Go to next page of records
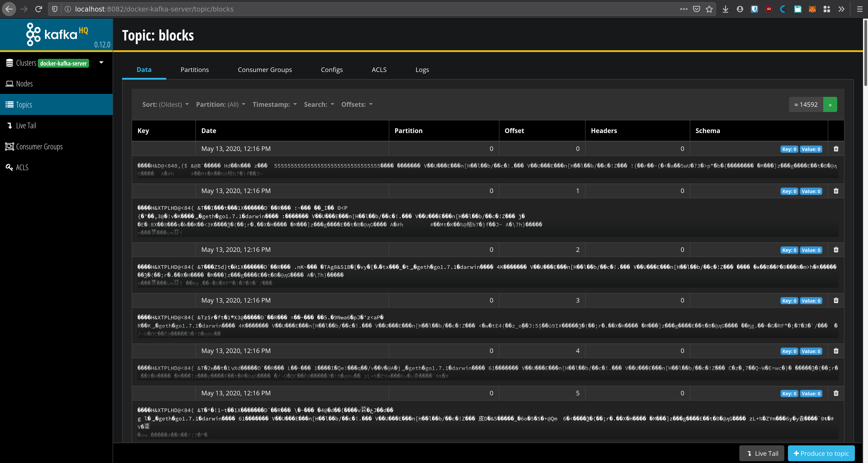Image resolution: width=868 pixels, height=463 pixels. pyautogui.click(x=830, y=105)
